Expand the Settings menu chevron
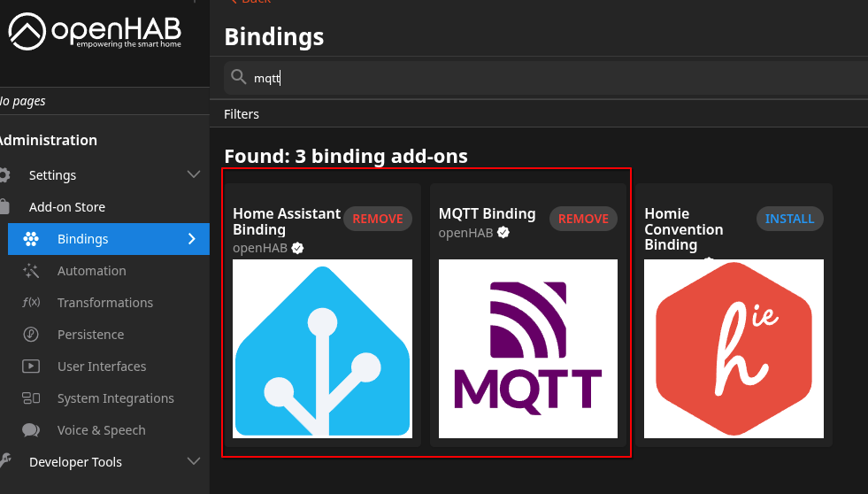The width and height of the screenshot is (868, 494). coord(193,175)
